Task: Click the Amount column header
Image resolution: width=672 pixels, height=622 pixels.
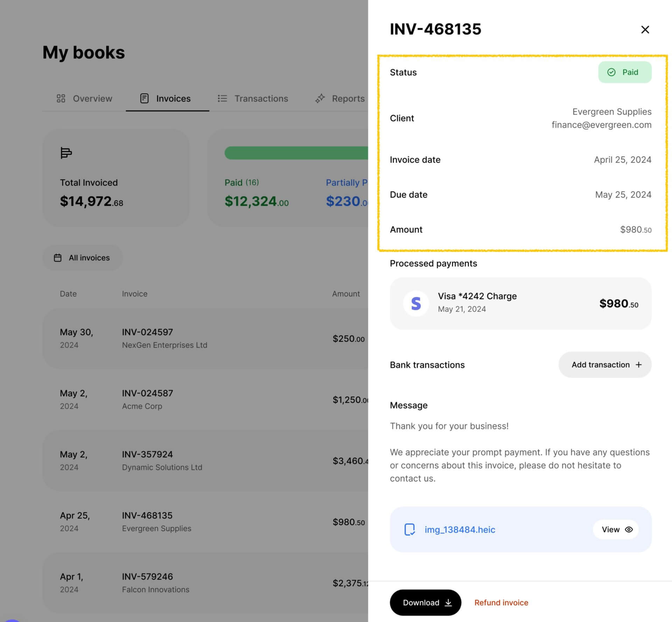Action: click(x=346, y=294)
